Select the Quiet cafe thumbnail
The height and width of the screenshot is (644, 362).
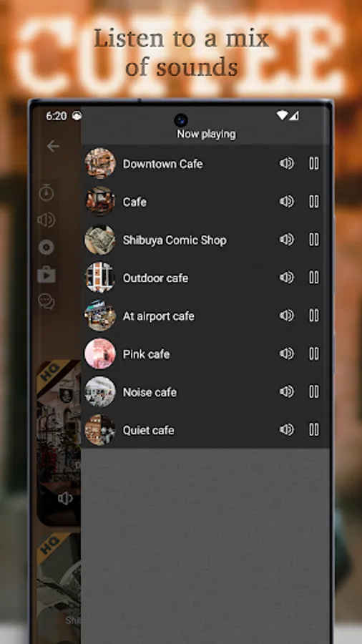point(100,430)
